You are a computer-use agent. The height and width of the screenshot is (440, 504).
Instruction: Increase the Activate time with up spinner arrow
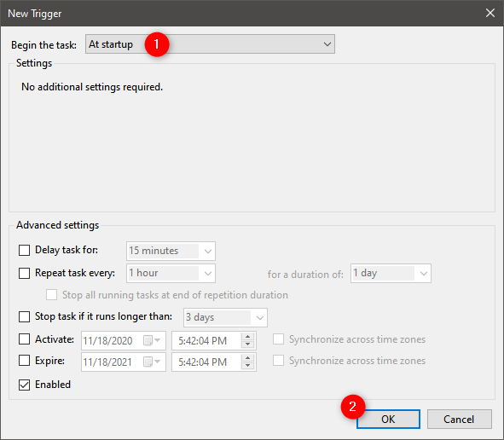(x=247, y=337)
